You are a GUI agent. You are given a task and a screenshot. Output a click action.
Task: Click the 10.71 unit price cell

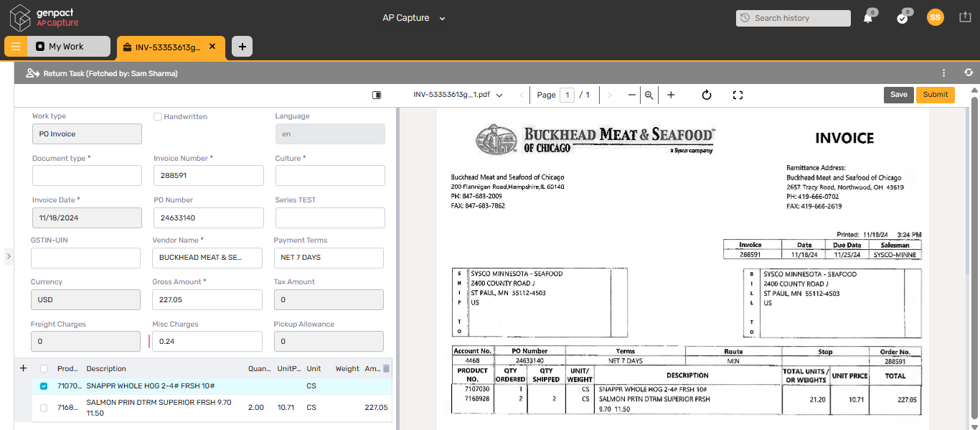click(x=286, y=408)
